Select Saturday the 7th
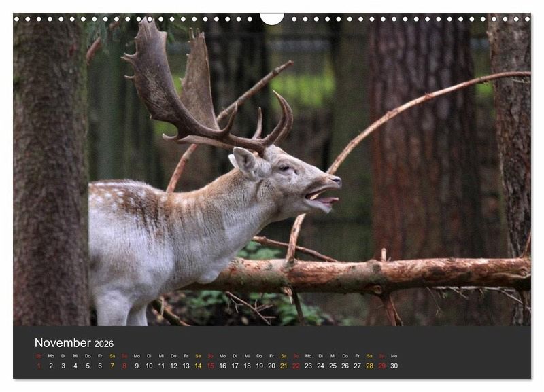544x392 pixels. [x=112, y=366]
